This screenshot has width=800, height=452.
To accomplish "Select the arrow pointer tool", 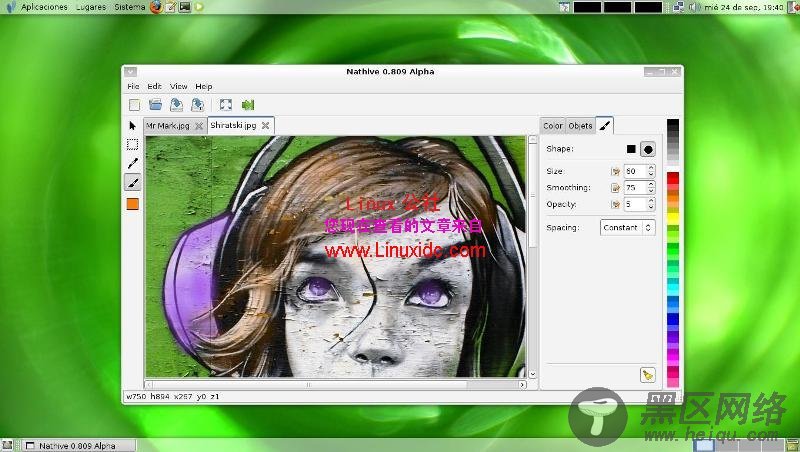I will point(133,125).
